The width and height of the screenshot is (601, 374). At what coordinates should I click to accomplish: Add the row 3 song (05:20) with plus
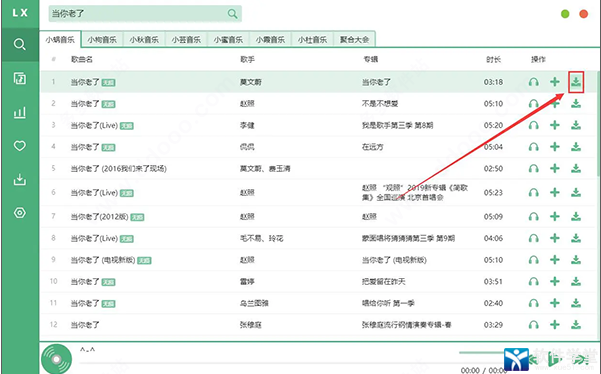[x=555, y=125]
